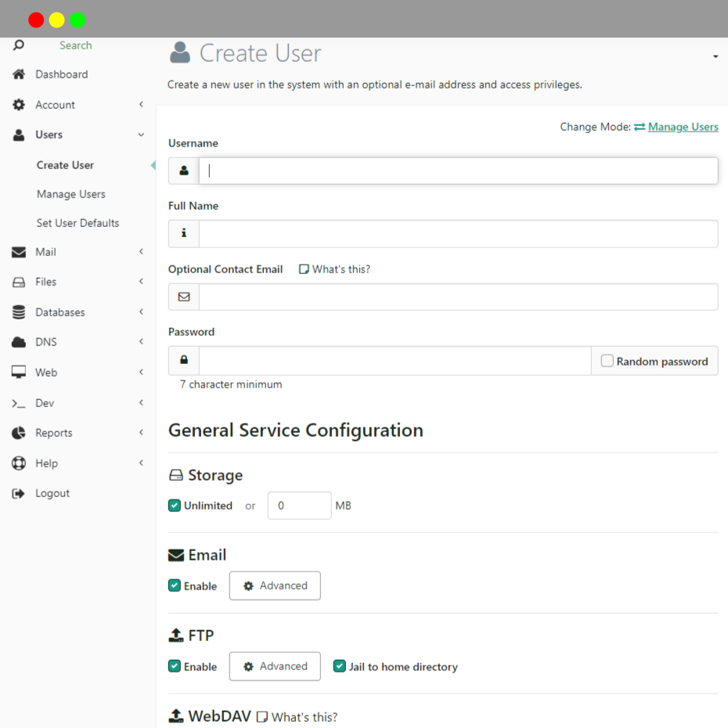Uncheck the Unlimited storage checkbox
728x728 pixels.
pos(175,505)
